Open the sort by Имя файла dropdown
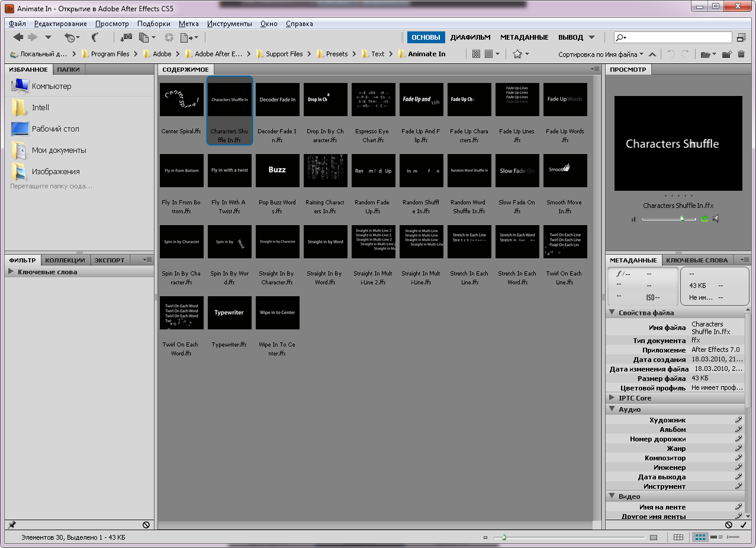This screenshot has height=548, width=756. click(x=601, y=54)
